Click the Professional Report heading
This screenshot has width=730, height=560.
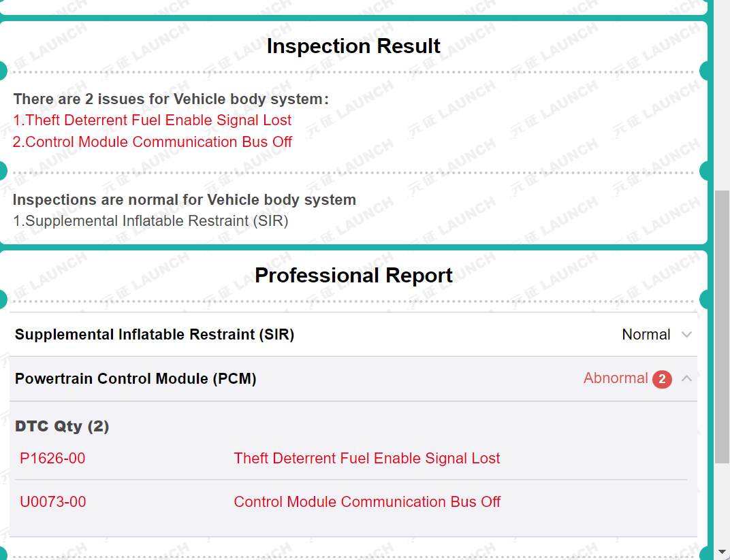(353, 276)
